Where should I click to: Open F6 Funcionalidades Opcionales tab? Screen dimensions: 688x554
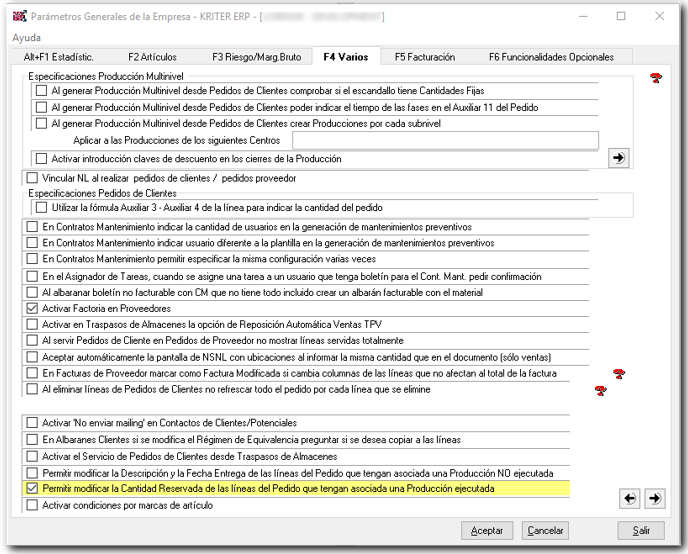[551, 57]
